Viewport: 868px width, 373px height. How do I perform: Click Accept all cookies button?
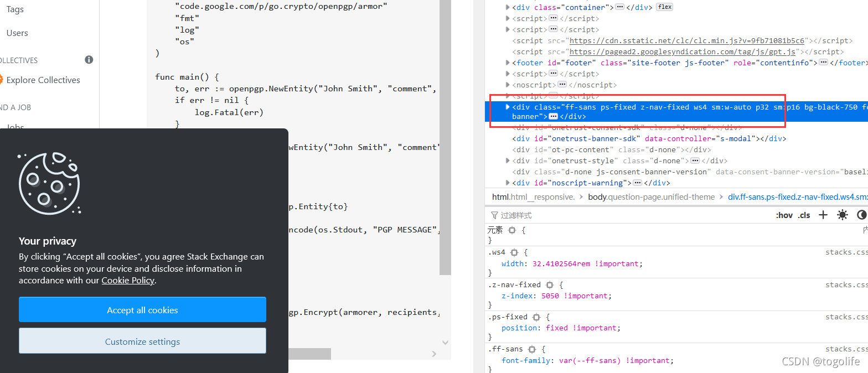click(142, 310)
